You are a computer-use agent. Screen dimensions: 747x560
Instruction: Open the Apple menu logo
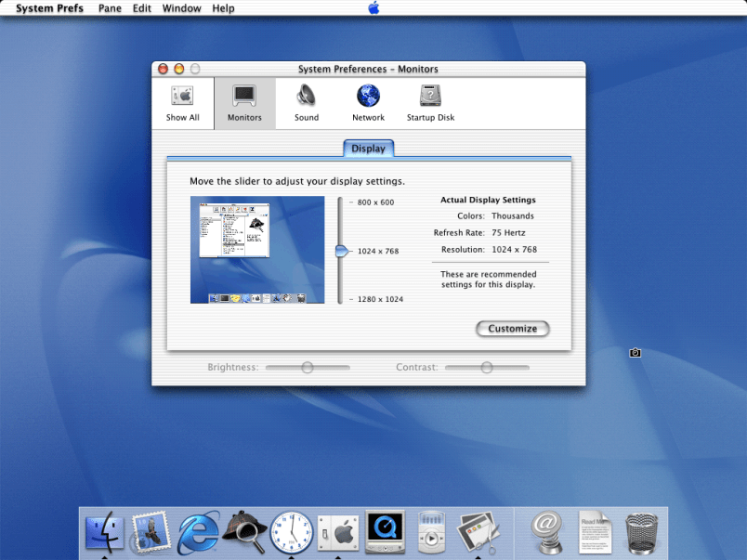point(373,8)
